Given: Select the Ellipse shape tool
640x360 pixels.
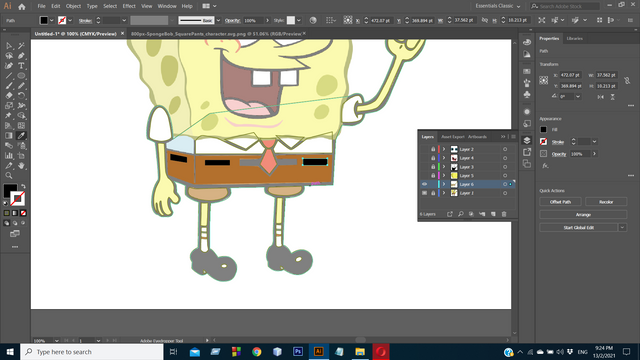Looking at the screenshot, I should (21, 76).
